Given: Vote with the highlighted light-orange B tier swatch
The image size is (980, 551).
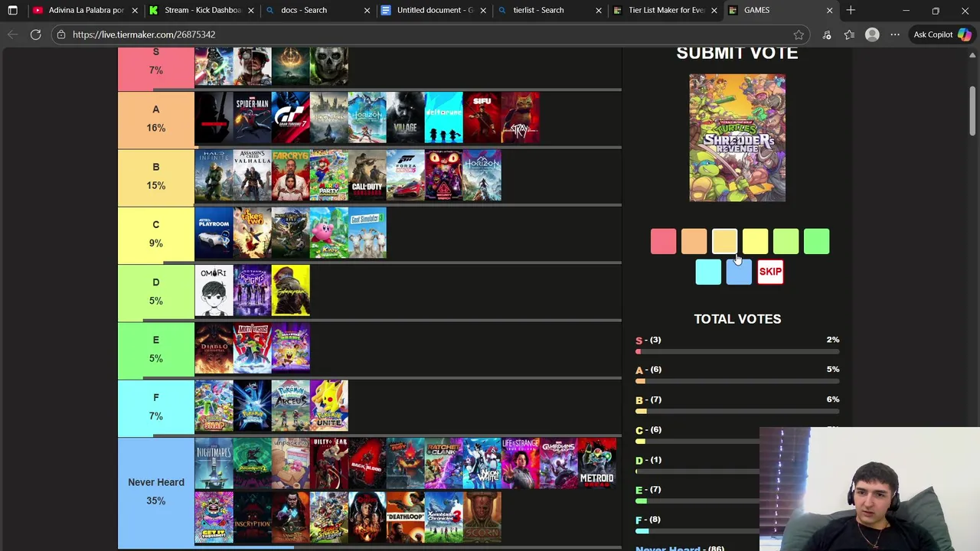Looking at the screenshot, I should tap(724, 242).
